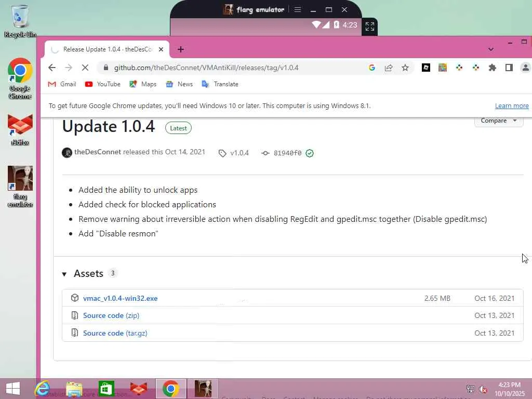Switch to Chrome taskbar button
The width and height of the screenshot is (532, 399).
[x=170, y=389]
